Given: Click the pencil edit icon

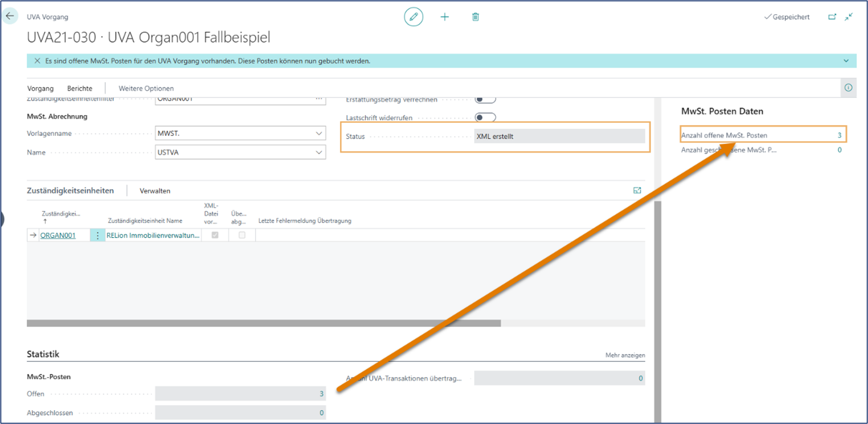Looking at the screenshot, I should coord(413,17).
